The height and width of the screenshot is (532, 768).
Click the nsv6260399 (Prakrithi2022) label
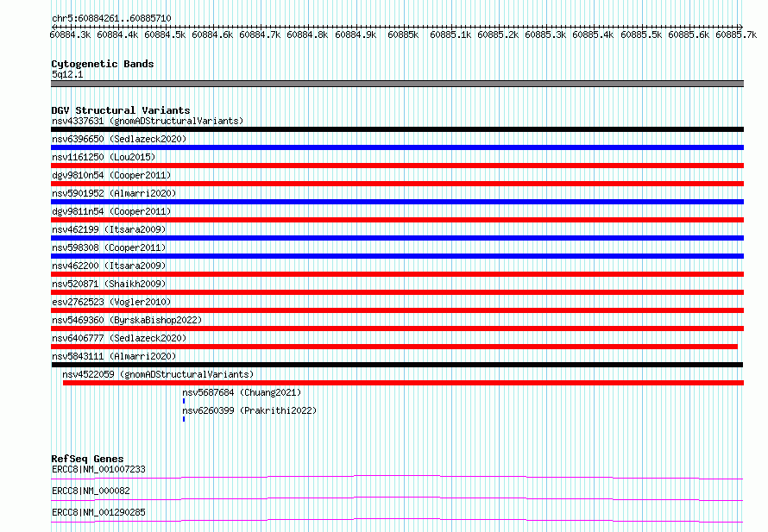pyautogui.click(x=249, y=410)
